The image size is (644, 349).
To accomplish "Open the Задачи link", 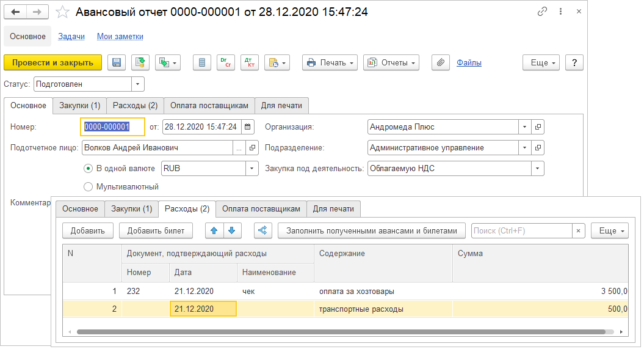I will (71, 36).
